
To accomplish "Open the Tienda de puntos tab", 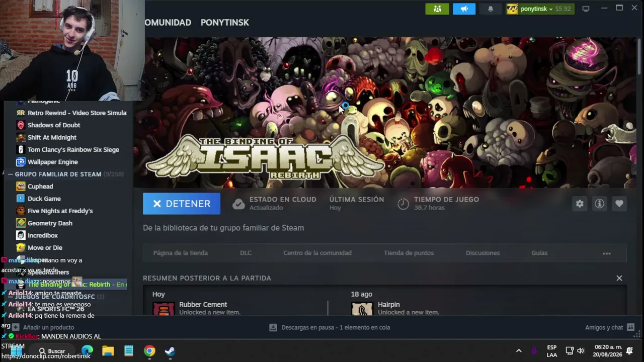I will (409, 253).
